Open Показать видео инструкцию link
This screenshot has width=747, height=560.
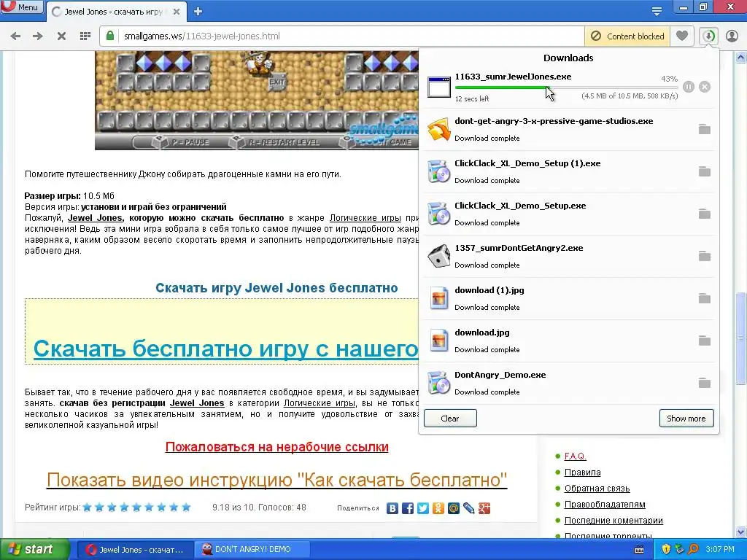coord(276,480)
